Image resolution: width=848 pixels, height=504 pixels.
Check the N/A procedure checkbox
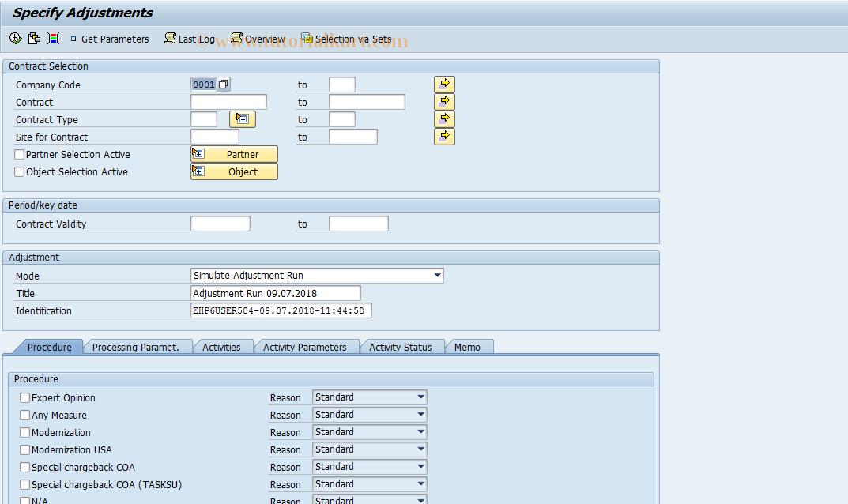pos(24,501)
